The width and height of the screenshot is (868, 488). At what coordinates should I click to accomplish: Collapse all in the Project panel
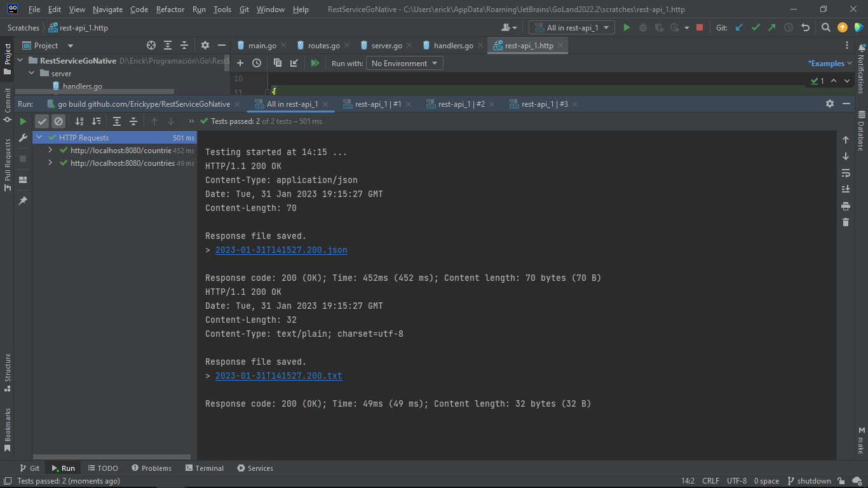(x=184, y=45)
